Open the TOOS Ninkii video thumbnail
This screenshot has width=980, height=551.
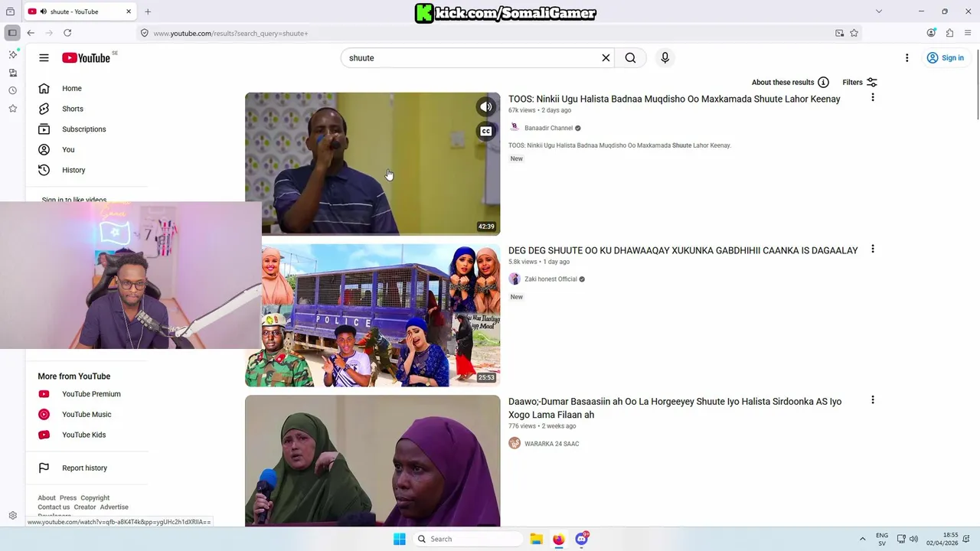[372, 163]
